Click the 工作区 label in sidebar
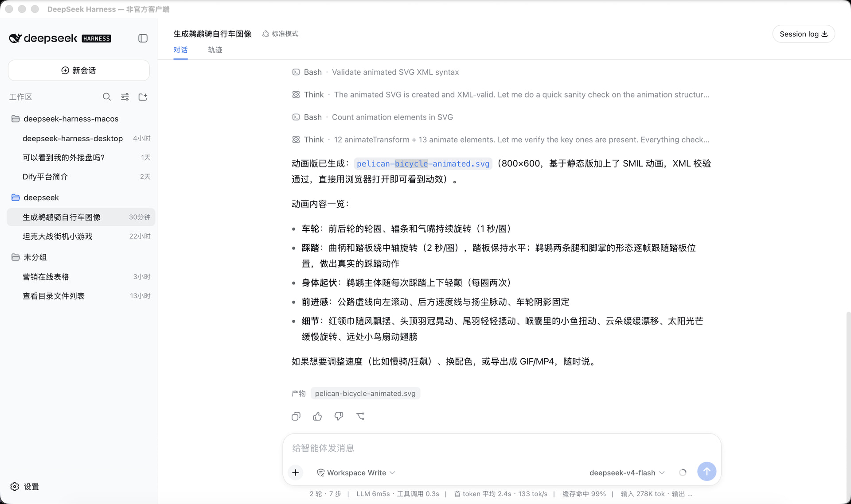851x504 pixels. (21, 97)
